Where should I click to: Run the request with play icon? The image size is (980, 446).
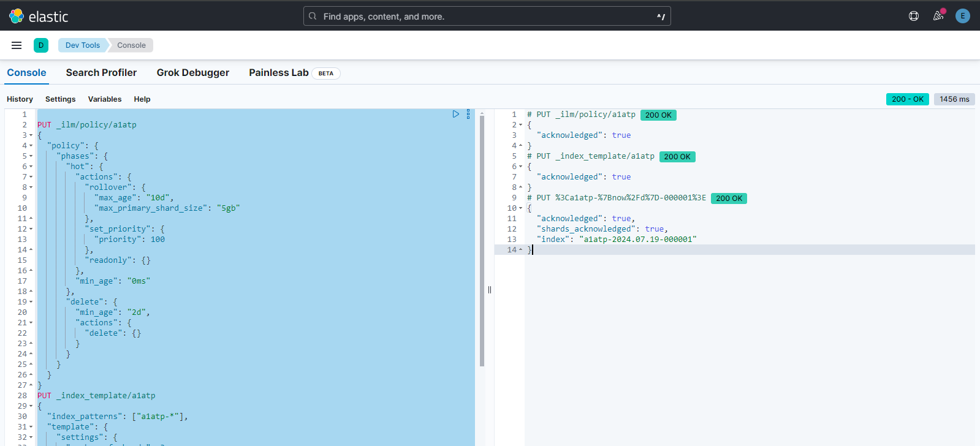click(455, 114)
